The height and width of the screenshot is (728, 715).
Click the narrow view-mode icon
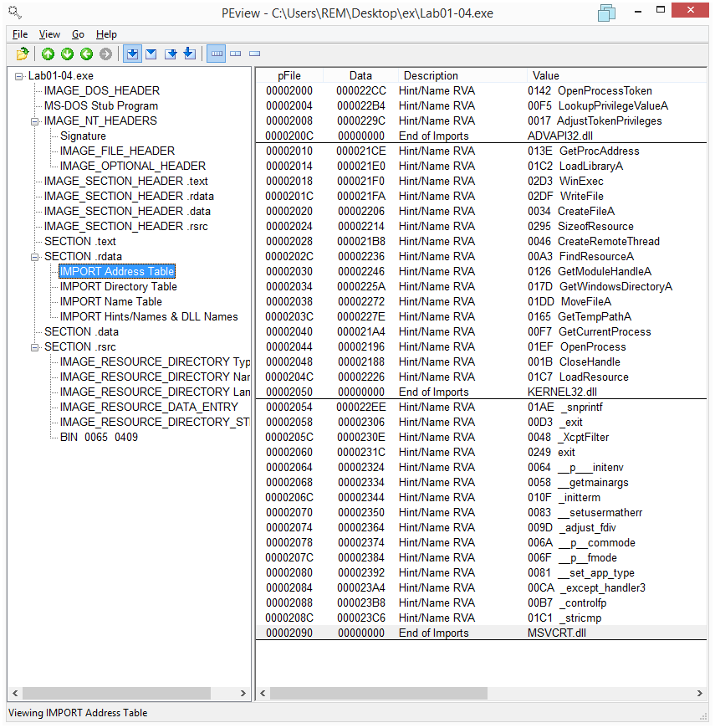point(255,54)
